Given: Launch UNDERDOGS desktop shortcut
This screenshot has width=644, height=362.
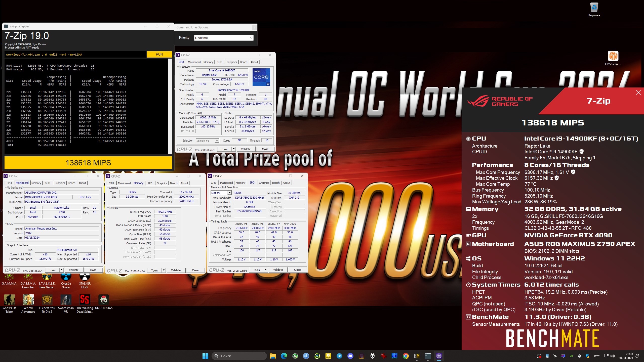Looking at the screenshot, I should tap(104, 302).
